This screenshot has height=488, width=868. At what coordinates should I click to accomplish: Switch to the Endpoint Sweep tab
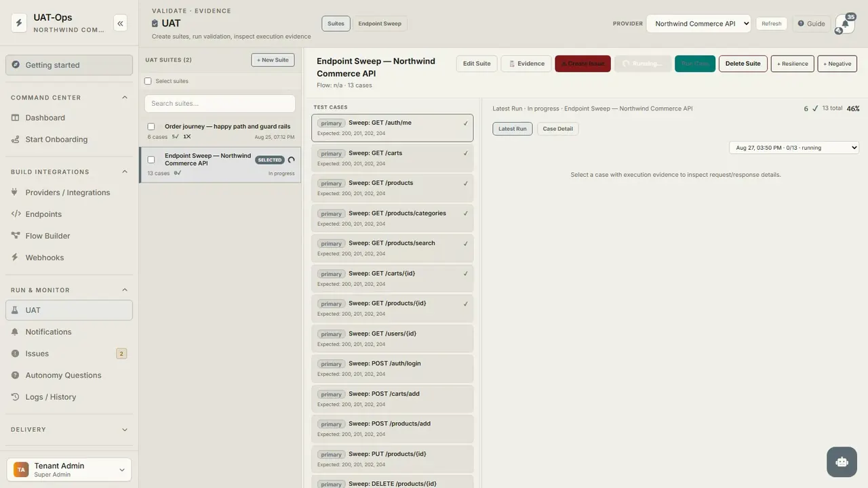pyautogui.click(x=380, y=24)
